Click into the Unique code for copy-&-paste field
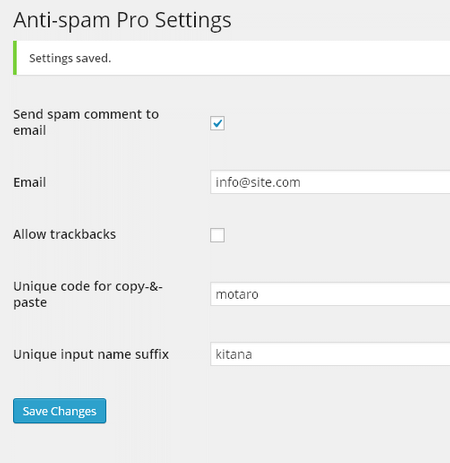 click(330, 294)
